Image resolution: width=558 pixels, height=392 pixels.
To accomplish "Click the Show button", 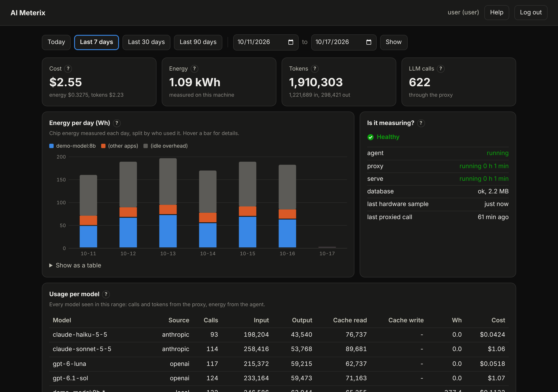I will tap(393, 42).
